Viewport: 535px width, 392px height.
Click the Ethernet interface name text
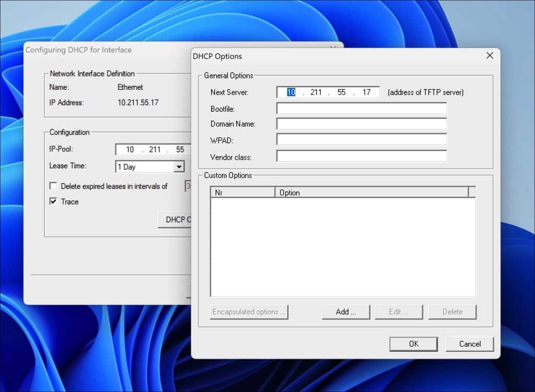pyautogui.click(x=130, y=87)
